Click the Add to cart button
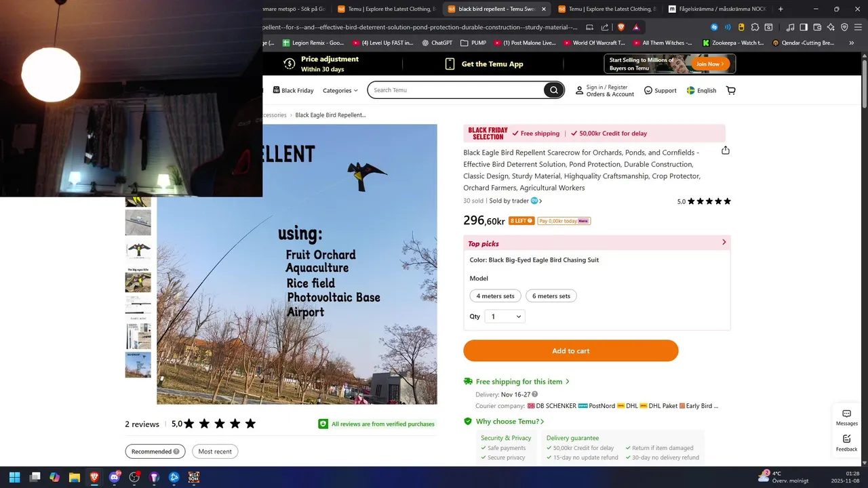The image size is (868, 488). [x=571, y=350]
